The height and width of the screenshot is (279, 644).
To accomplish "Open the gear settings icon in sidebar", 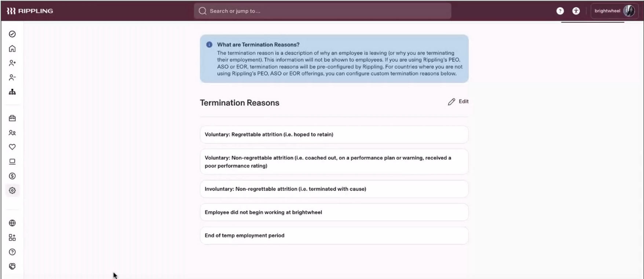I will point(12,190).
